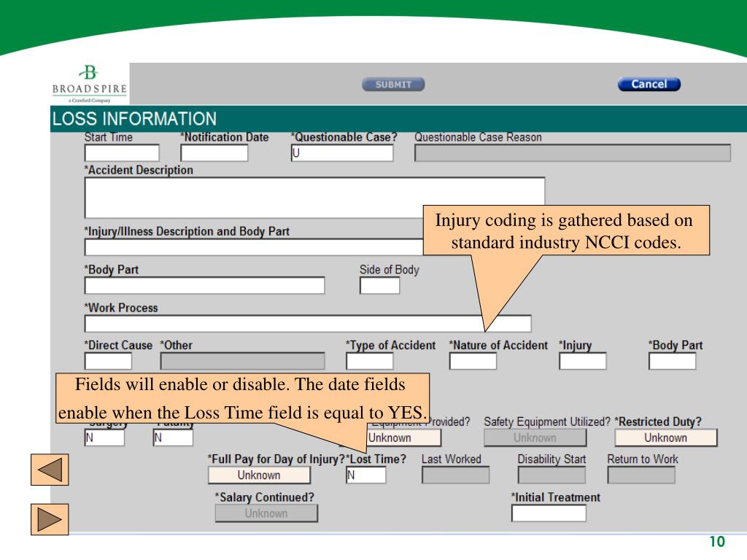Toggle Full Pay for Day of Injury? Unknown
Screen dimensions: 747x560
tap(259, 475)
